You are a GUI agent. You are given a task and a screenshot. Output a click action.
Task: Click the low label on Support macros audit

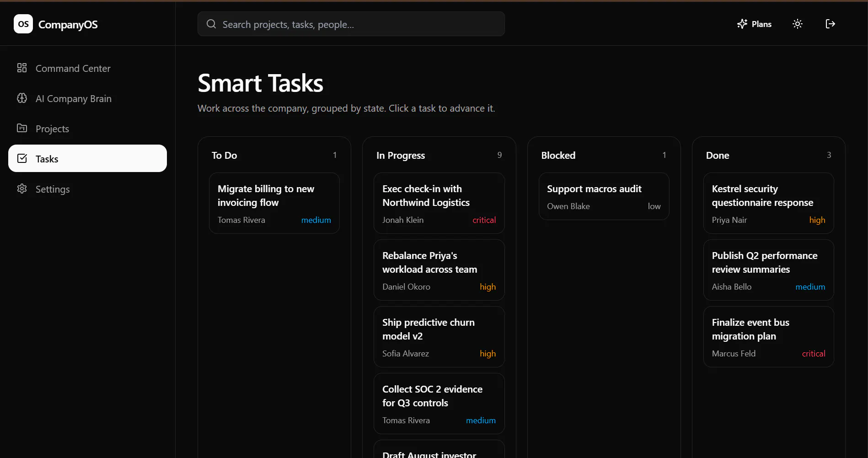click(x=654, y=206)
